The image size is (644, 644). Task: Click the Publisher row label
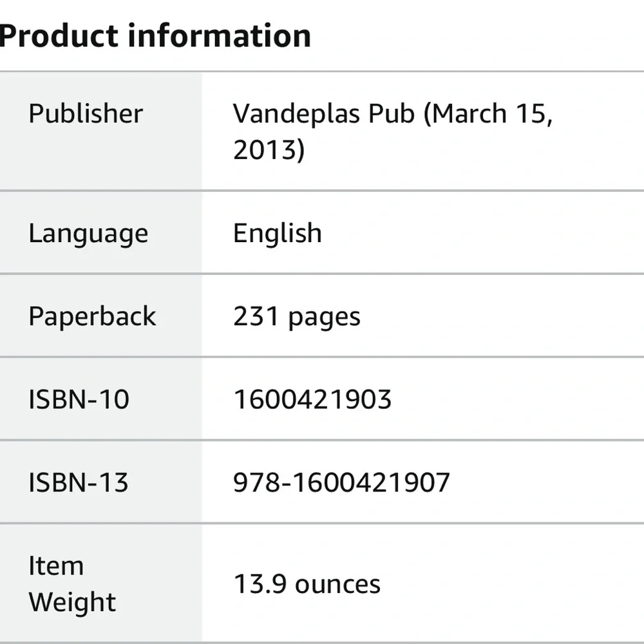(86, 114)
